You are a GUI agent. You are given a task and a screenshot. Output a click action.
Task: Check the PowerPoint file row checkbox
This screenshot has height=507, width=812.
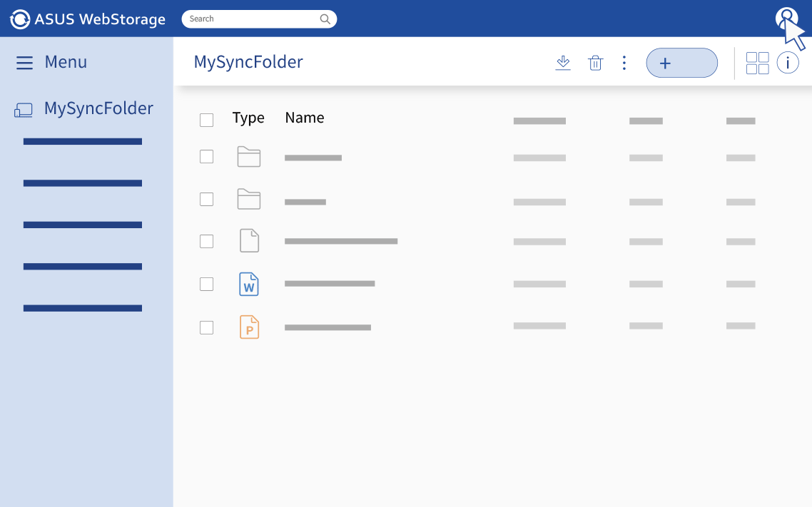[x=207, y=327]
